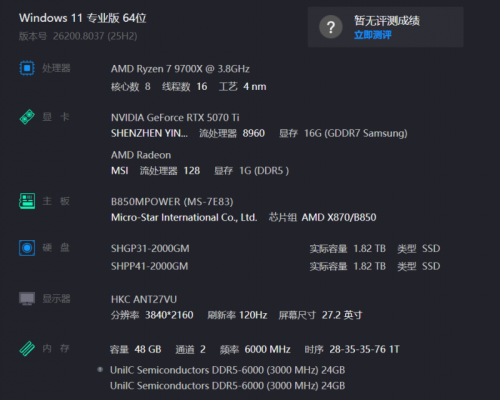The height and width of the screenshot is (400, 500).
Task: Click the green memory stick icon
Action: [x=27, y=349]
